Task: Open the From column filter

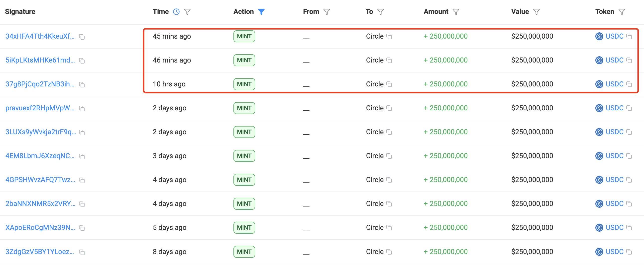Action: tap(326, 12)
